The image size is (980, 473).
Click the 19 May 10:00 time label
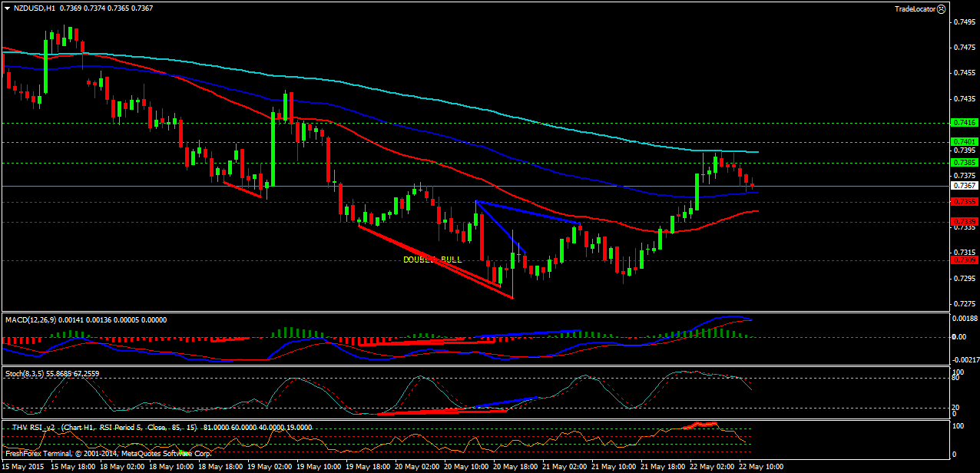point(318,467)
